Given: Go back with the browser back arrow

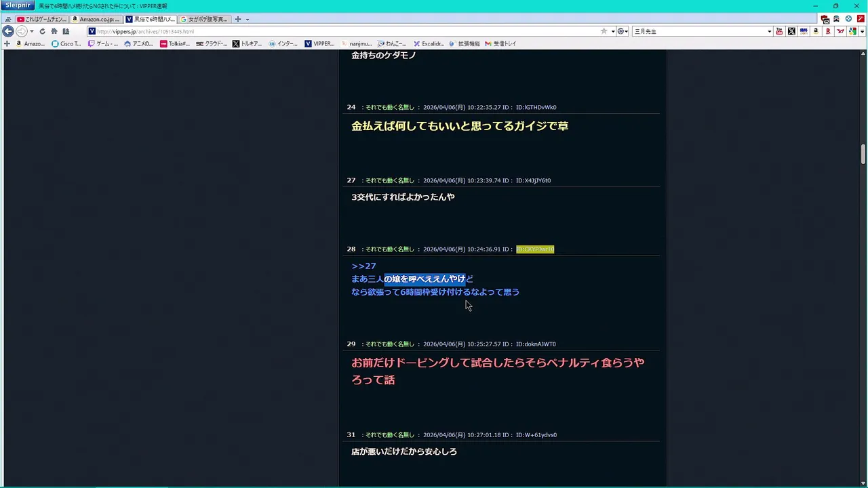Looking at the screenshot, I should point(8,31).
